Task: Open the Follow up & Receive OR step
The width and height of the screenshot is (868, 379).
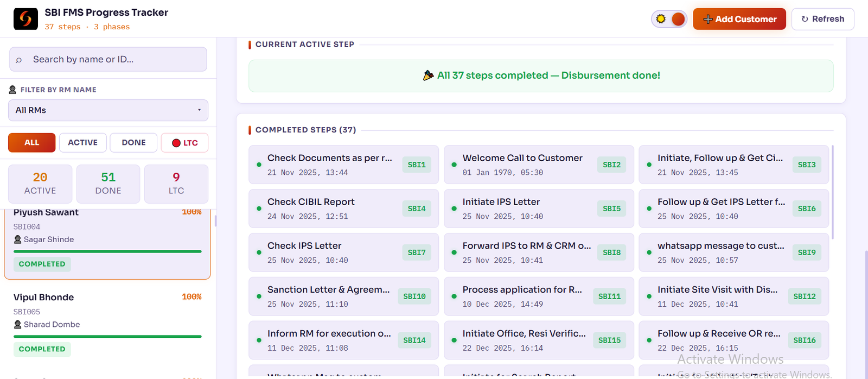Action: pos(733,340)
